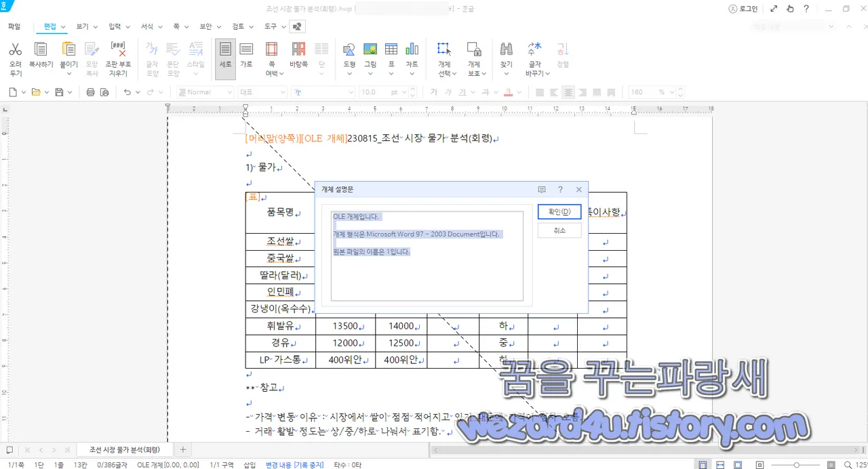Click the 로그인 login button

tap(743, 9)
